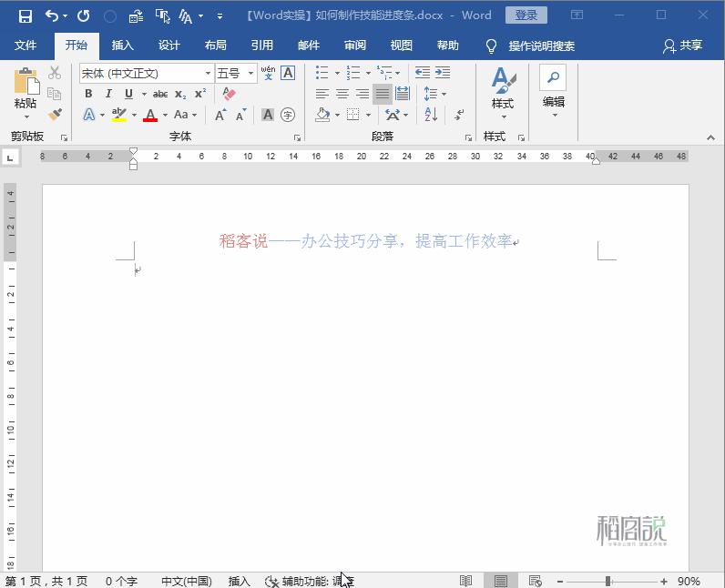The image size is (725, 588).
Task: Sort text with the A-Z icon
Action: tap(431, 114)
